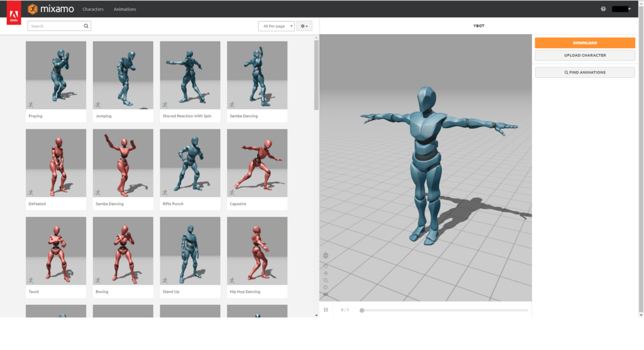644x350 pixels.
Task: Click the timeline scrub track
Action: [445, 310]
